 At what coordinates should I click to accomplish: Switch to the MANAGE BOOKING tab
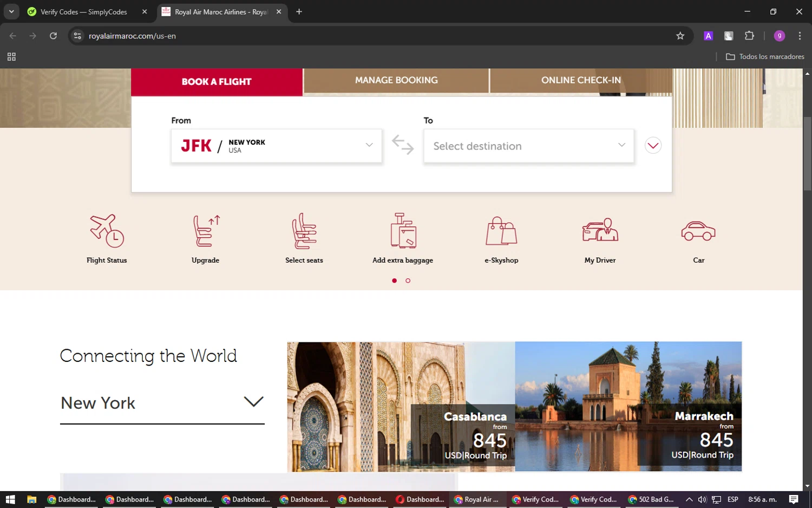(x=396, y=80)
